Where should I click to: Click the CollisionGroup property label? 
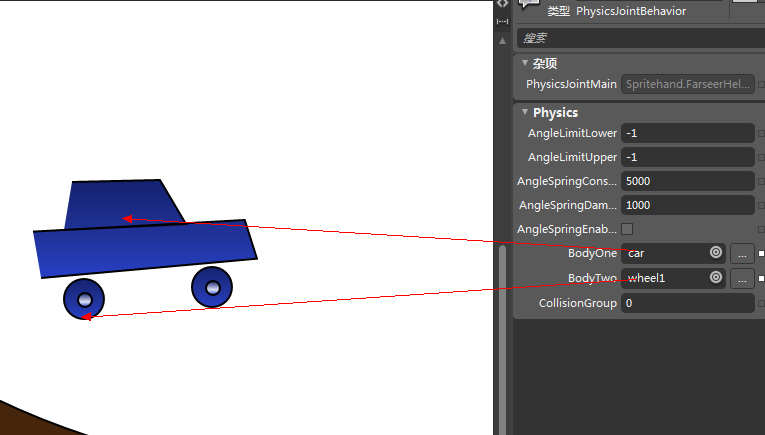pos(578,303)
